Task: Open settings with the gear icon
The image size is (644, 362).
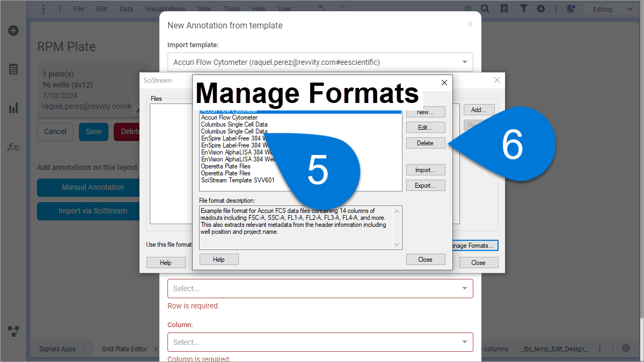Action: pyautogui.click(x=541, y=9)
